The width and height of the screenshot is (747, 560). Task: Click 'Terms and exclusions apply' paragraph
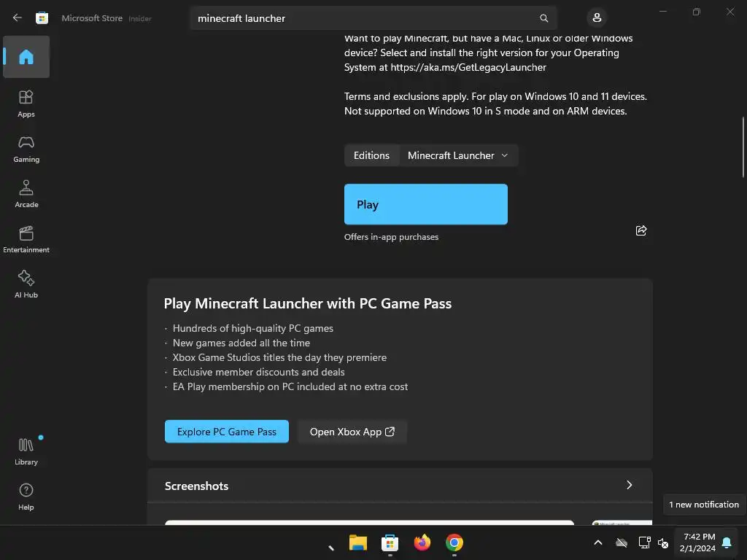point(495,104)
